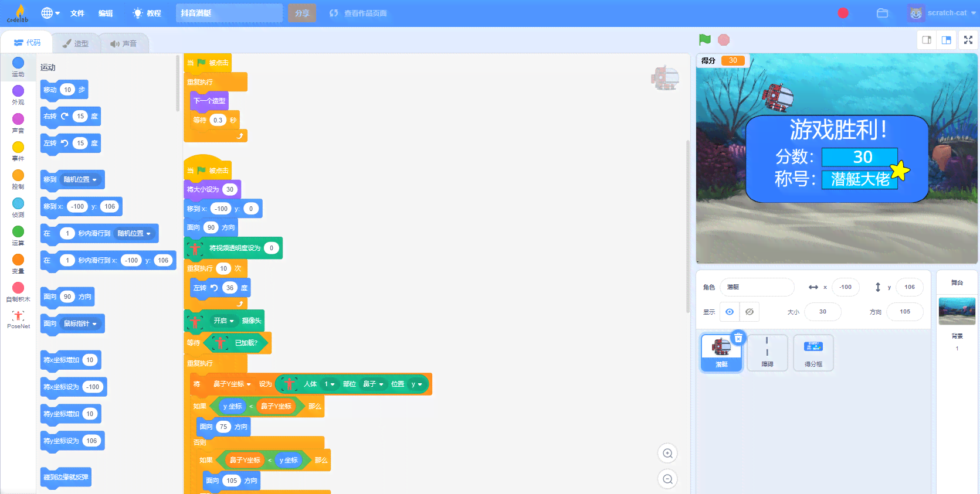Edit the sprite y value 106
The width and height of the screenshot is (980, 494).
(909, 287)
